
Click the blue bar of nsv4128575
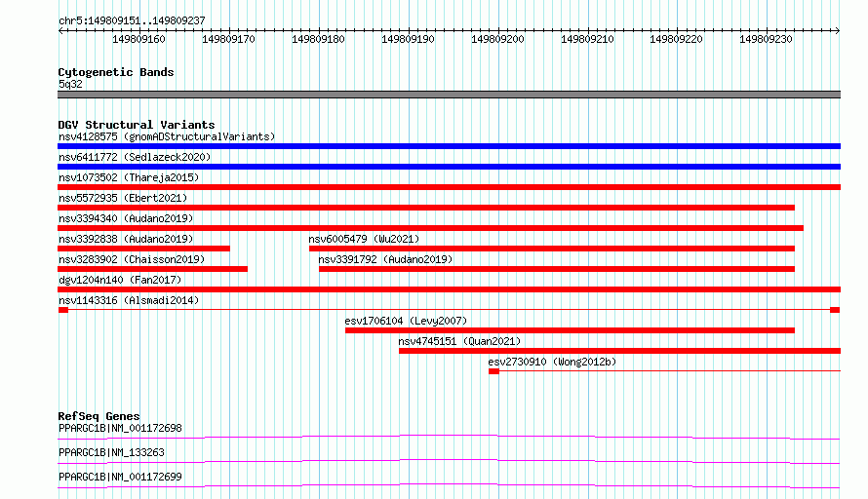click(x=449, y=146)
